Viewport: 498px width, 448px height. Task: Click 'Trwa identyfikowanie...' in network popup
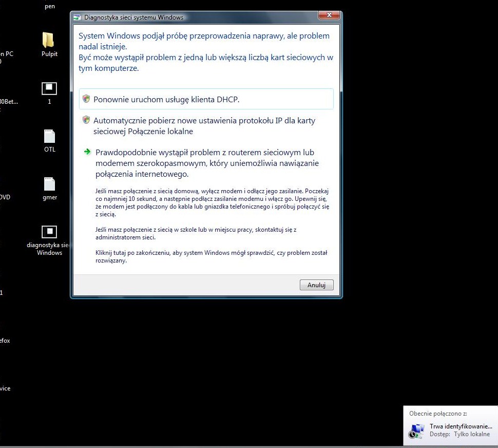coord(461,426)
